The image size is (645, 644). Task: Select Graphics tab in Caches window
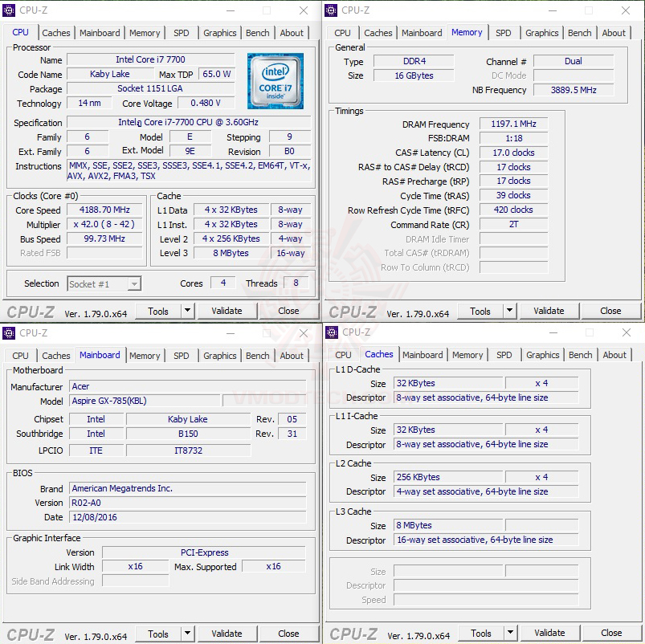coord(542,355)
